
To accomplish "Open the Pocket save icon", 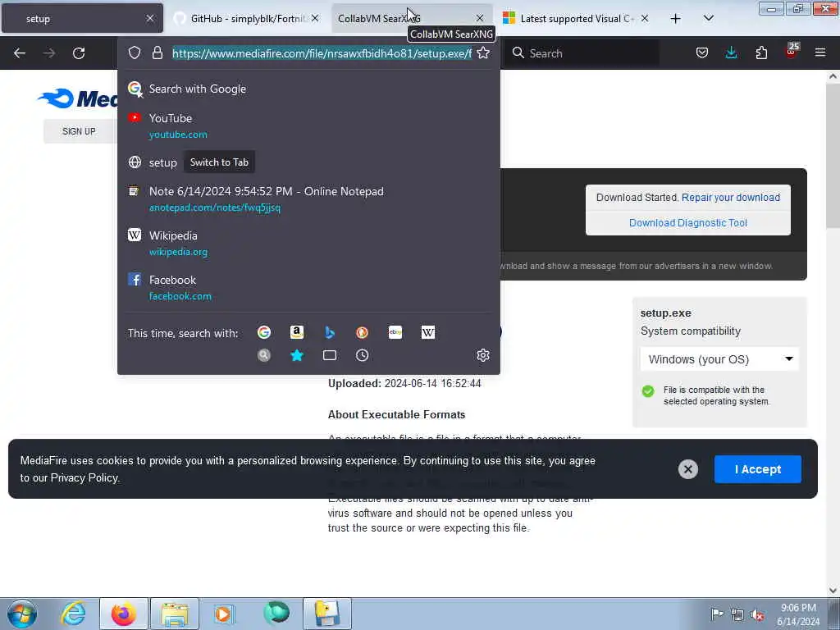I will (x=702, y=52).
